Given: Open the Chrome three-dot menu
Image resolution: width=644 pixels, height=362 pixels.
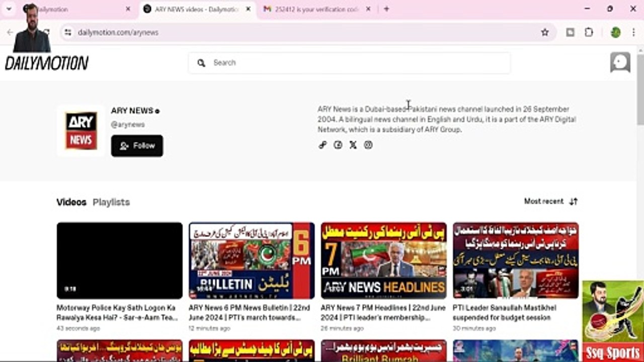Looking at the screenshot, I should tap(633, 32).
